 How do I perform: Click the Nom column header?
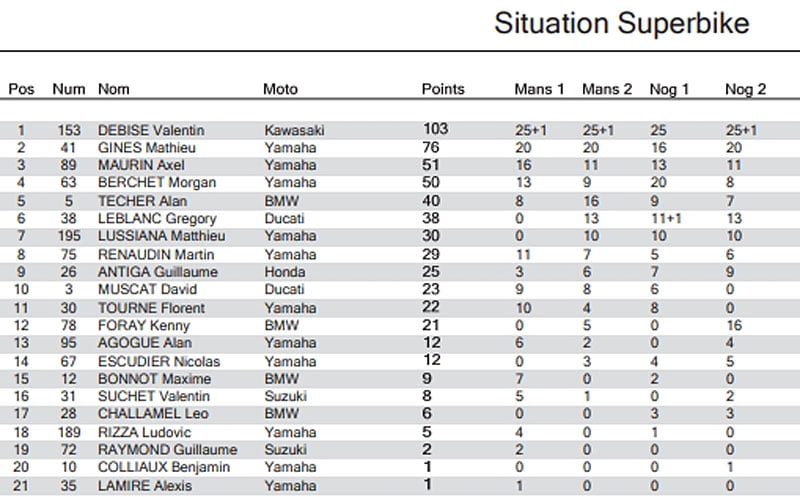point(114,89)
